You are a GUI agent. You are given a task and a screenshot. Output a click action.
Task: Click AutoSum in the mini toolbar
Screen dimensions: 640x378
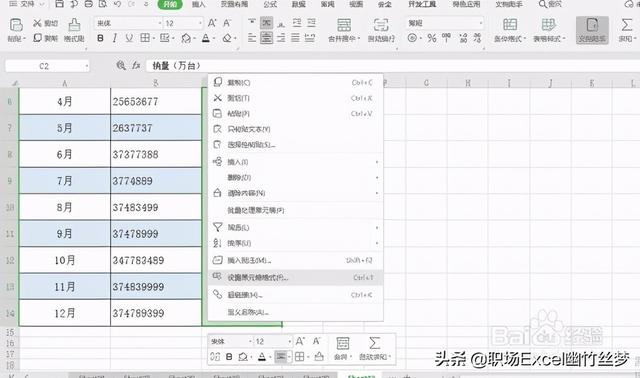tap(375, 347)
